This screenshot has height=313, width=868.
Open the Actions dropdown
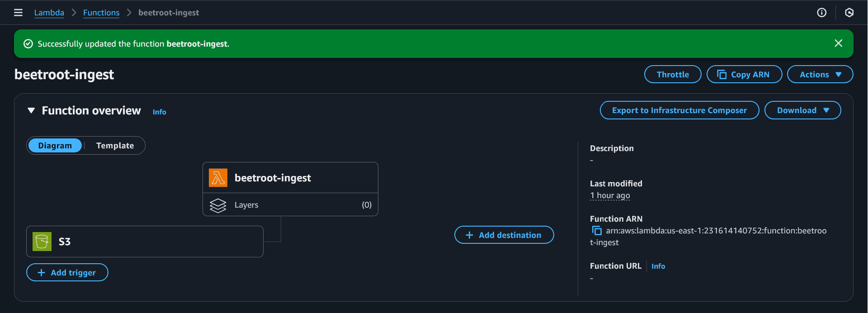tap(820, 74)
